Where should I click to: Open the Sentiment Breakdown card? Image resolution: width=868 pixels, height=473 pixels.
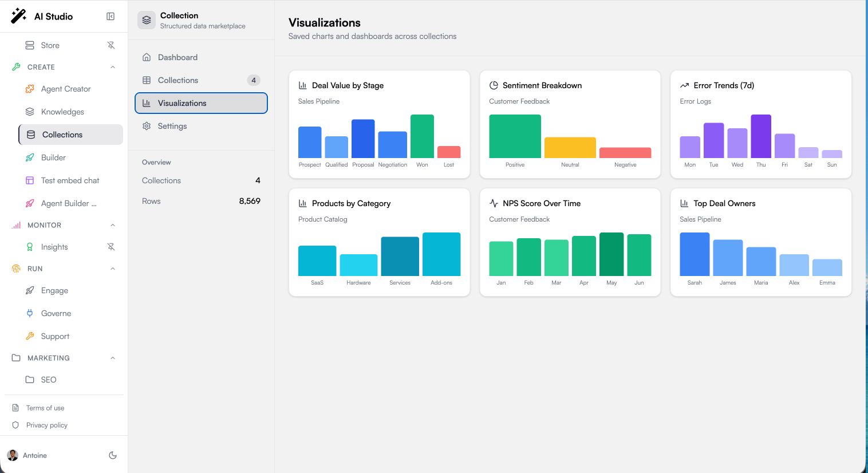570,124
